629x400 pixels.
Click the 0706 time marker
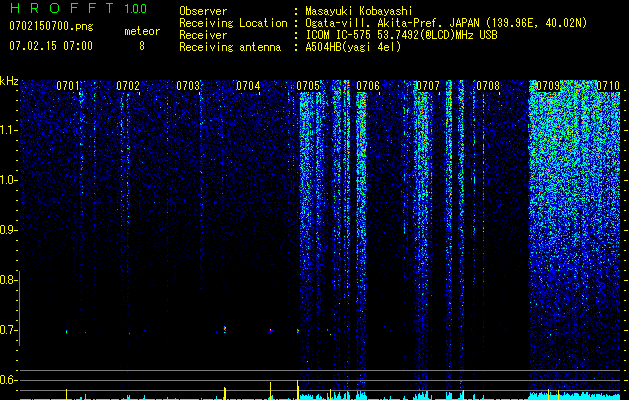coord(368,86)
